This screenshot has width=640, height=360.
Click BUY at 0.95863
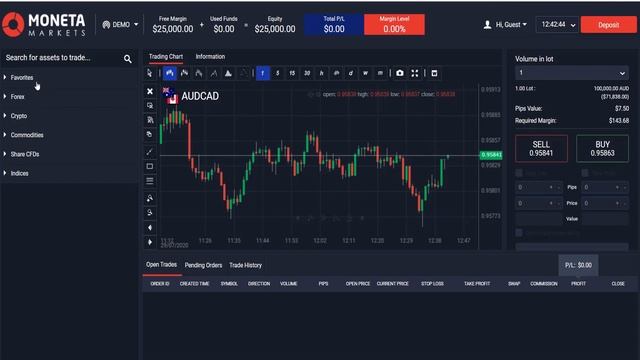coord(602,149)
